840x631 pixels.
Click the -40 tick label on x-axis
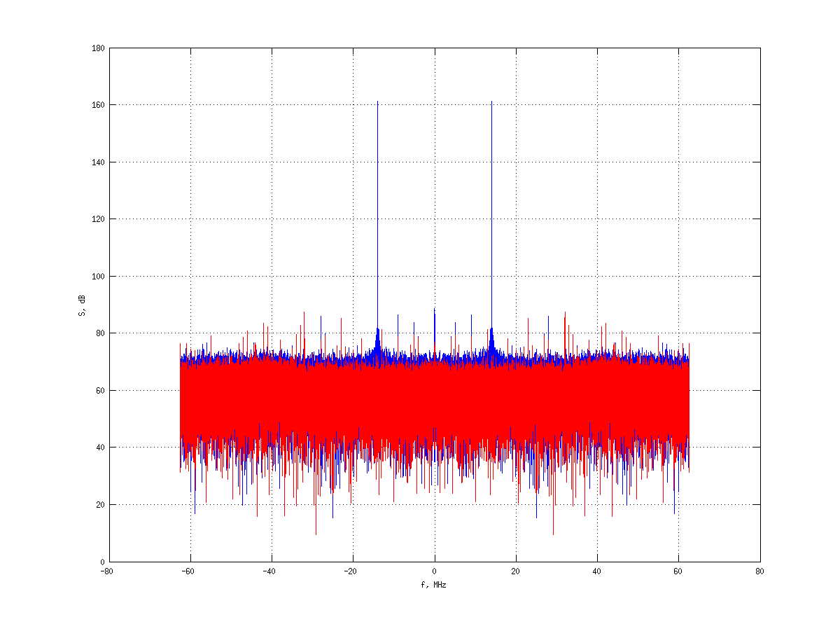coord(269,571)
